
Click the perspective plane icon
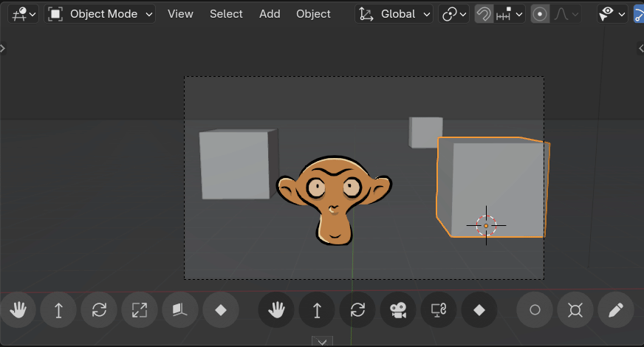pyautogui.click(x=180, y=309)
